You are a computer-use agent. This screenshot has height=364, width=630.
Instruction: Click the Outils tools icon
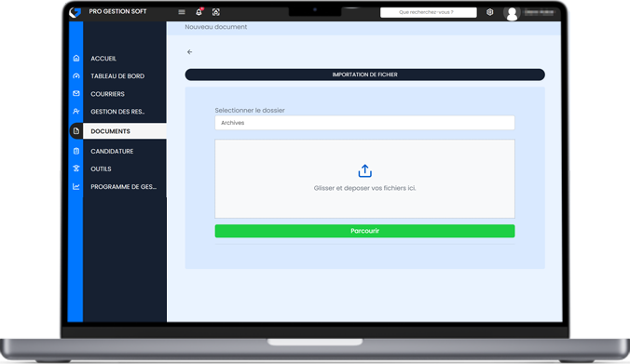(x=76, y=169)
